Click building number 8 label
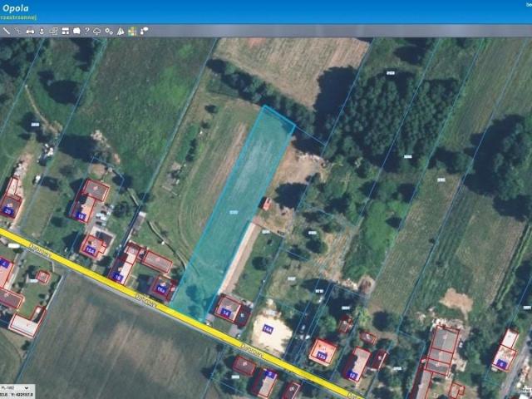Image resolution: width=532 pixels, height=399 pixels. pyautogui.click(x=501, y=366)
